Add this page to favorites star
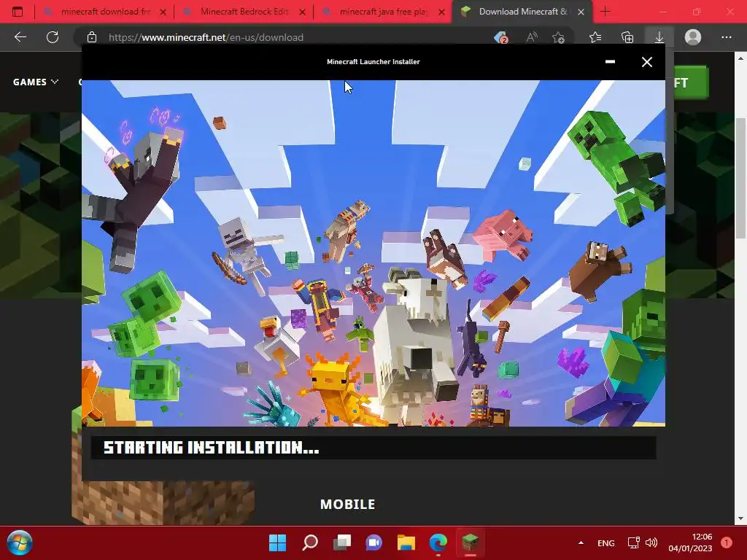 pos(558,37)
